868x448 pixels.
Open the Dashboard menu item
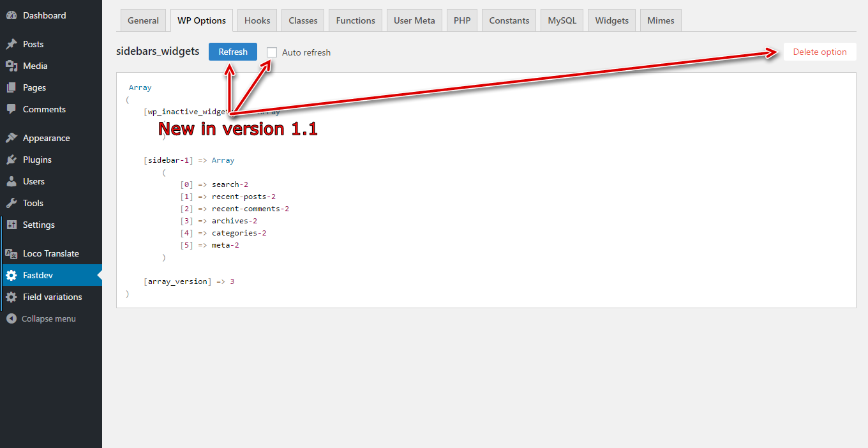coord(44,15)
